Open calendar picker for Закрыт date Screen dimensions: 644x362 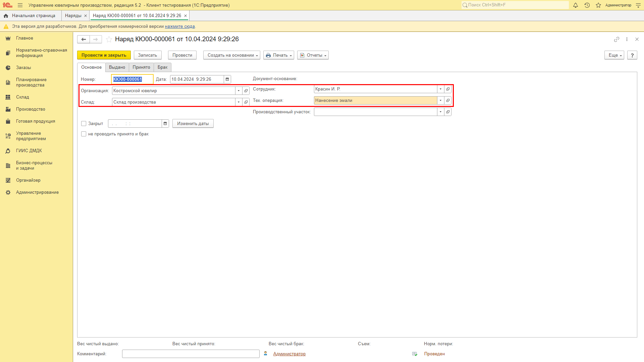pos(165,124)
